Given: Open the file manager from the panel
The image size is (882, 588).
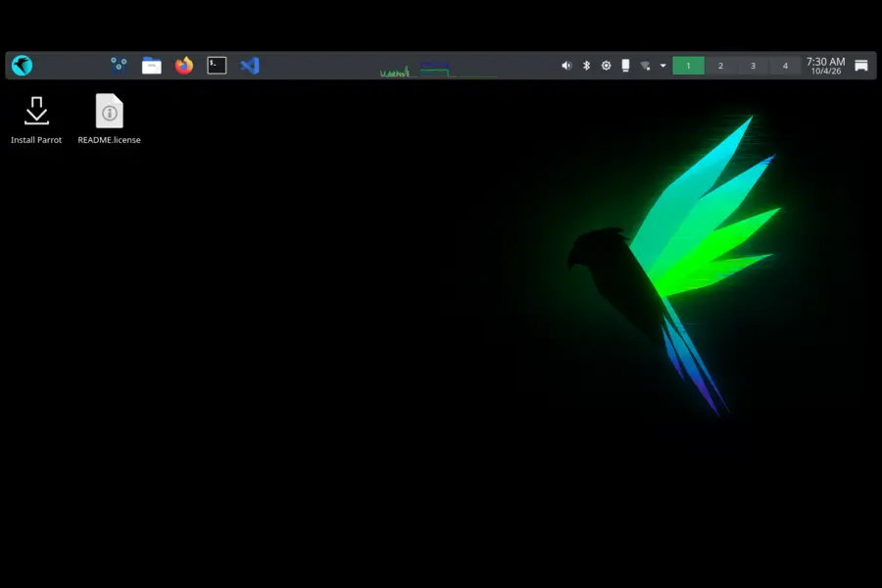Looking at the screenshot, I should [151, 66].
